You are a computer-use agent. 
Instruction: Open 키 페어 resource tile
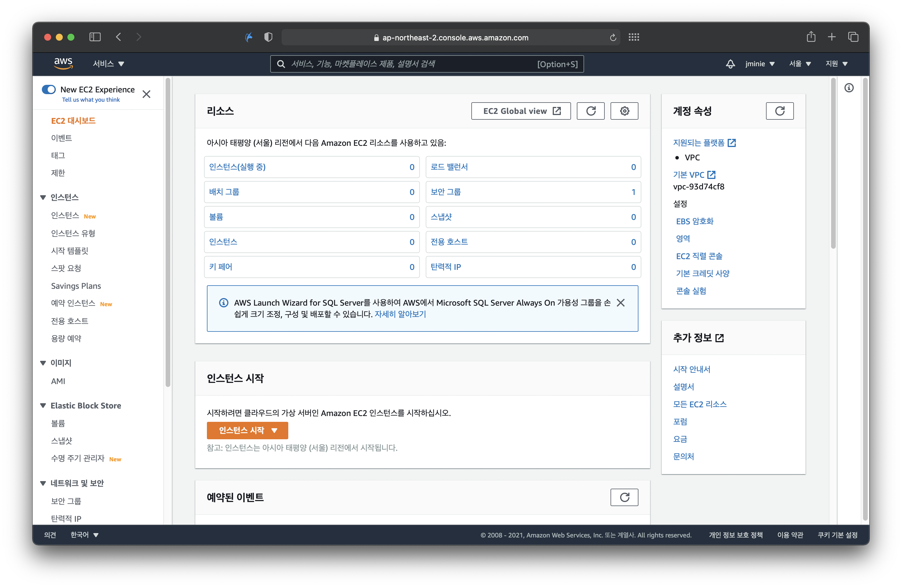pos(312,267)
